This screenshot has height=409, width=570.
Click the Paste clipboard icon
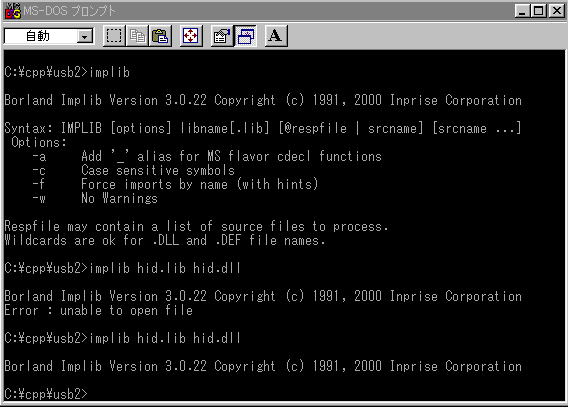click(x=160, y=36)
